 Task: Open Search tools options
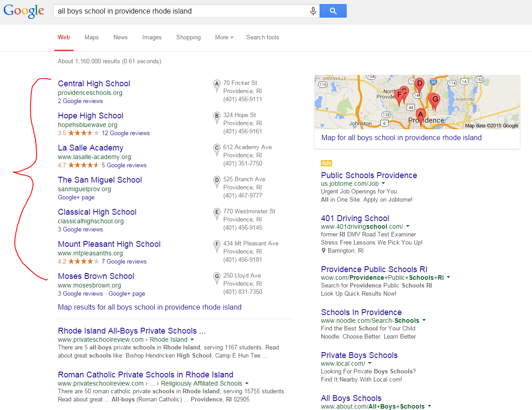point(263,38)
